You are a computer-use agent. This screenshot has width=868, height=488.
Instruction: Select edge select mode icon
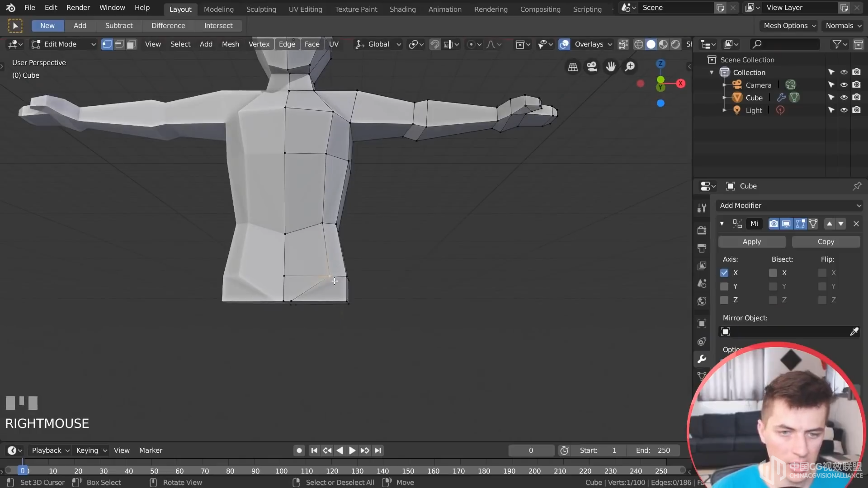[119, 44]
